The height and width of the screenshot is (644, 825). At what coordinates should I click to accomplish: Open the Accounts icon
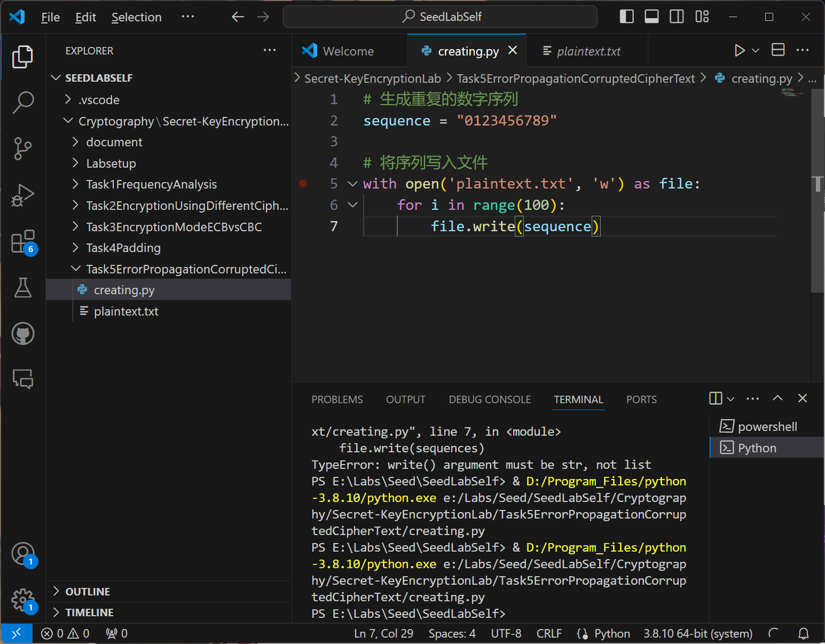pos(23,554)
